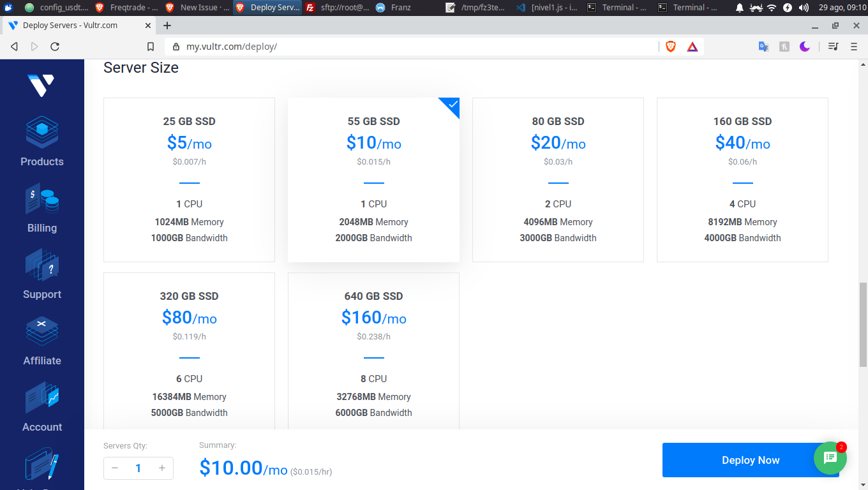Open a new browser tab
Screen dimensions: 868x490
pyautogui.click(x=167, y=26)
